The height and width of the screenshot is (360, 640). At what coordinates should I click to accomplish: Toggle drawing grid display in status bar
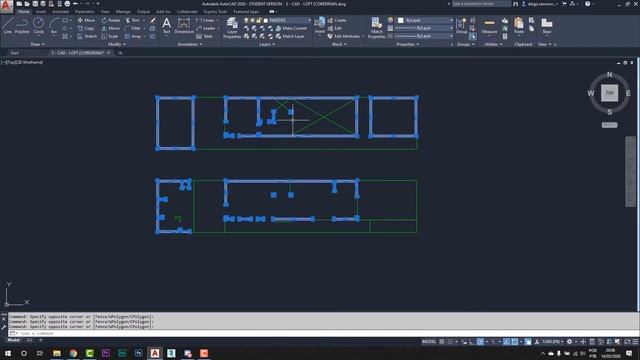(x=442, y=342)
